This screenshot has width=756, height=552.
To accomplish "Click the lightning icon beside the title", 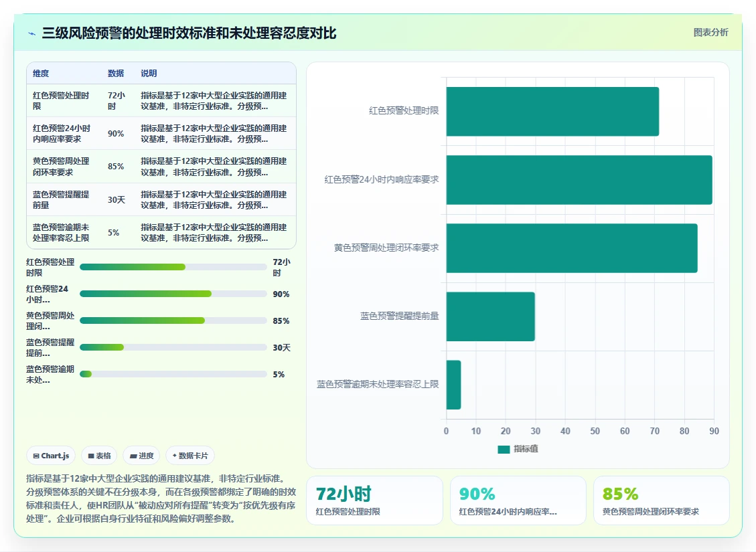I will pos(32,33).
